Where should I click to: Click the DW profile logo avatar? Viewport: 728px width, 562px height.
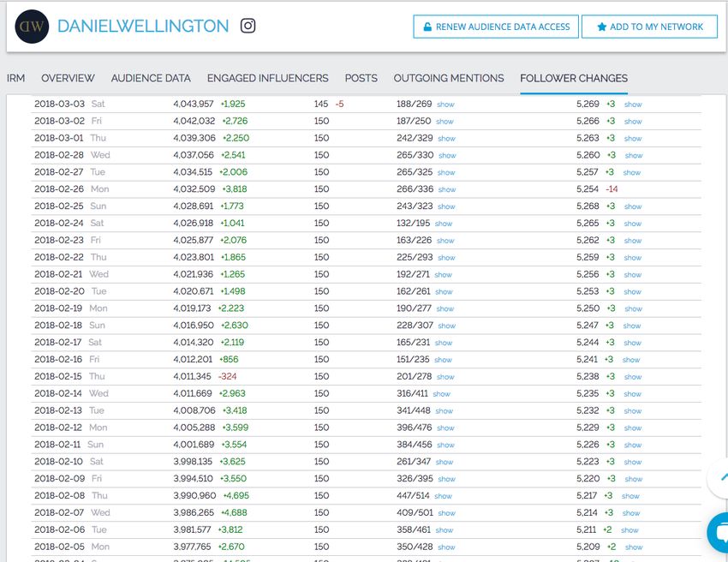pos(32,27)
